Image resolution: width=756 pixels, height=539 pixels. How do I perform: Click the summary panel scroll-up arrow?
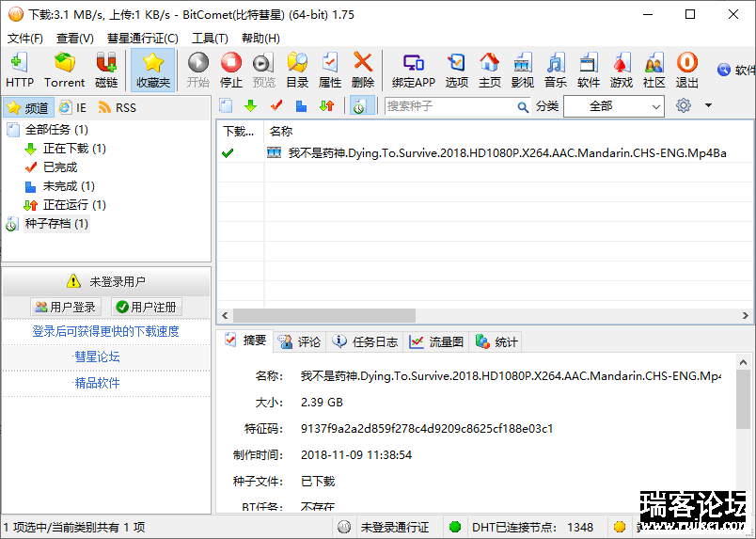pos(743,362)
